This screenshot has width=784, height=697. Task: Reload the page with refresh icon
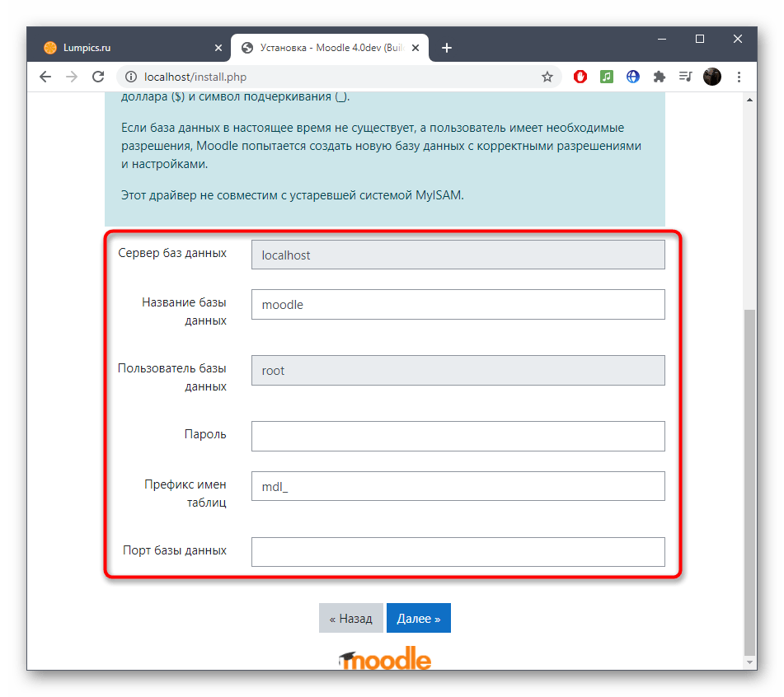tap(98, 77)
